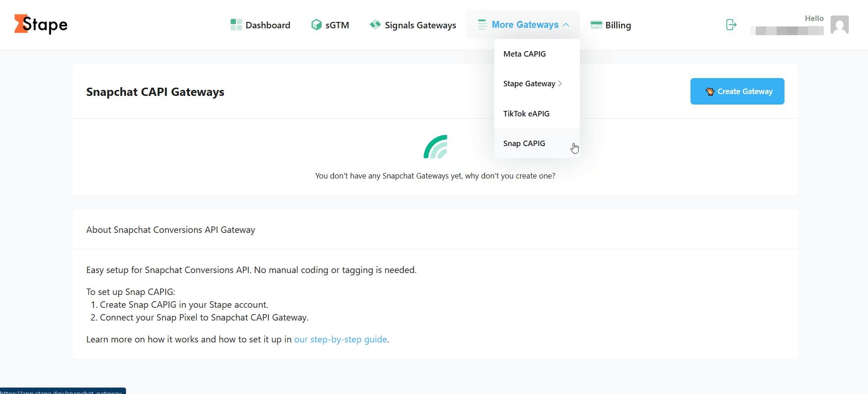Click the logout icon
This screenshot has height=394, width=868.
click(x=731, y=25)
